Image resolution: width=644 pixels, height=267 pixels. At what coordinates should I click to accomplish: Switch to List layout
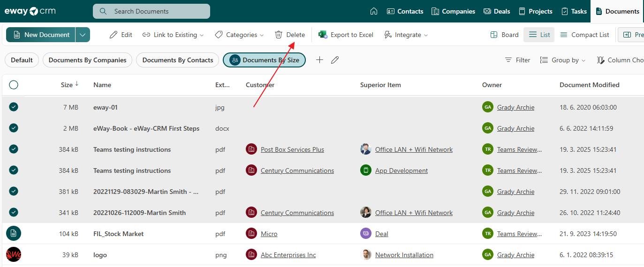539,35
